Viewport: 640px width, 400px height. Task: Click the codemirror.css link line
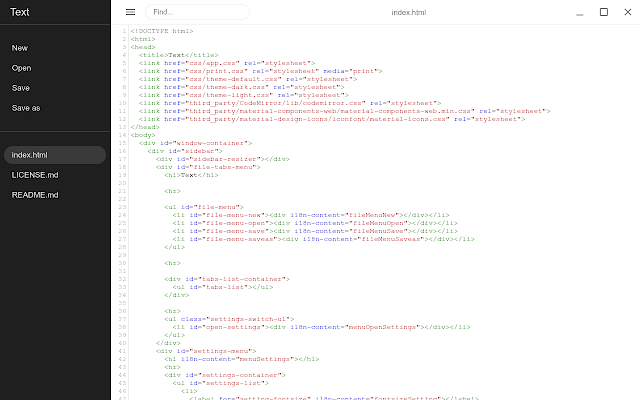click(290, 103)
